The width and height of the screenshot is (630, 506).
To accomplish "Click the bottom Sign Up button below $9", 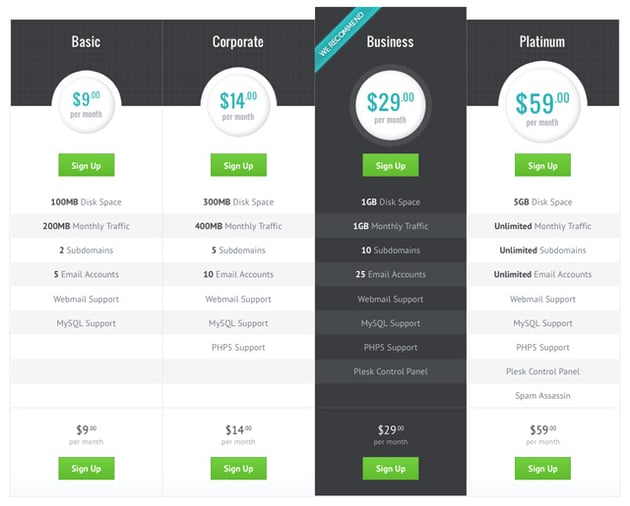I will [x=86, y=468].
